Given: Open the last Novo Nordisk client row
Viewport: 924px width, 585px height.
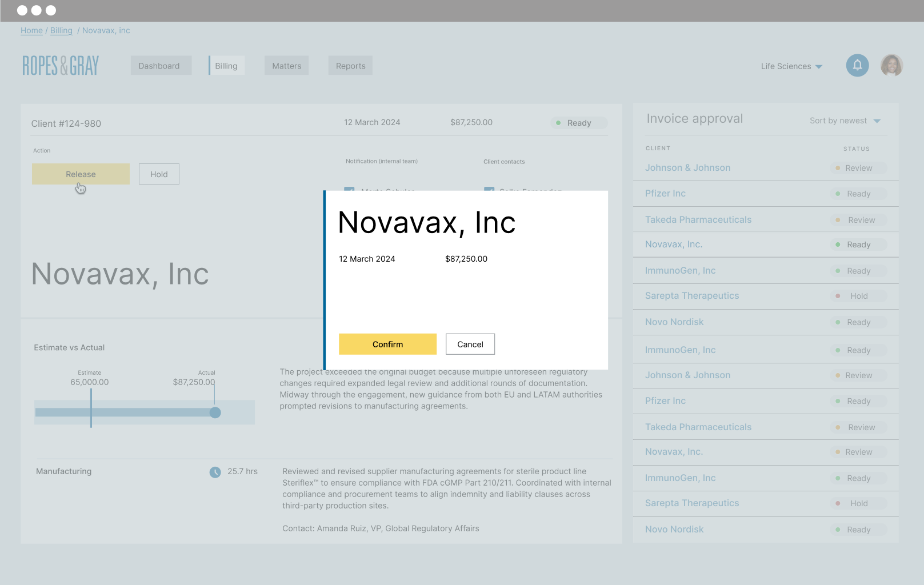Looking at the screenshot, I should pos(766,530).
